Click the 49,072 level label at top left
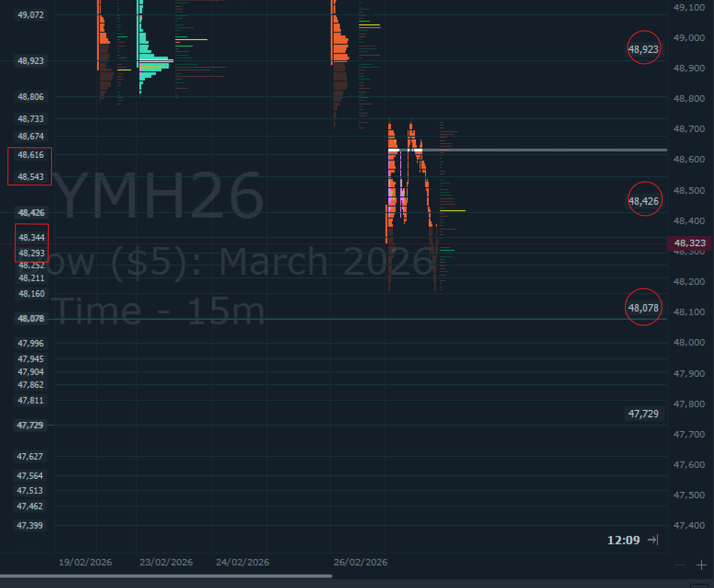 (31, 15)
